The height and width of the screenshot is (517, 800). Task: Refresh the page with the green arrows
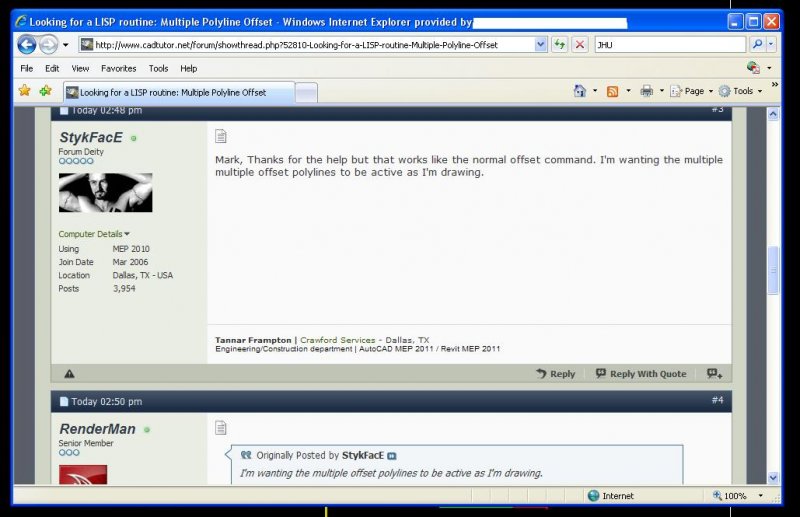click(x=560, y=45)
